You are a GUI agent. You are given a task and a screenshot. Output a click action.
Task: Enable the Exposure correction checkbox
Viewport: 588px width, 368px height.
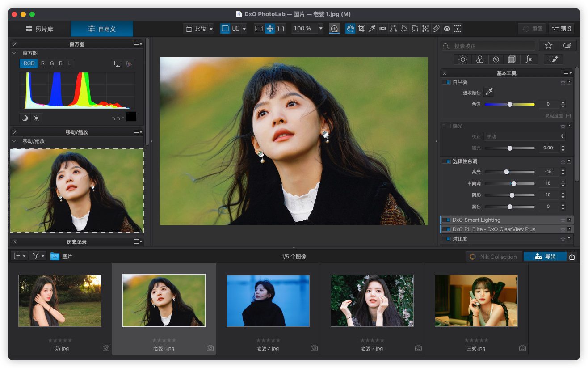pyautogui.click(x=446, y=126)
